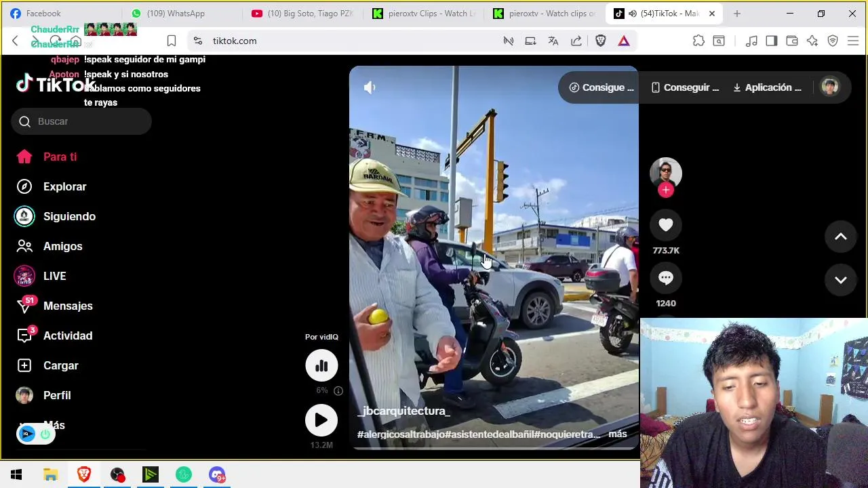This screenshot has height=488, width=868.
Task: Click Conseguir app button
Action: point(684,87)
